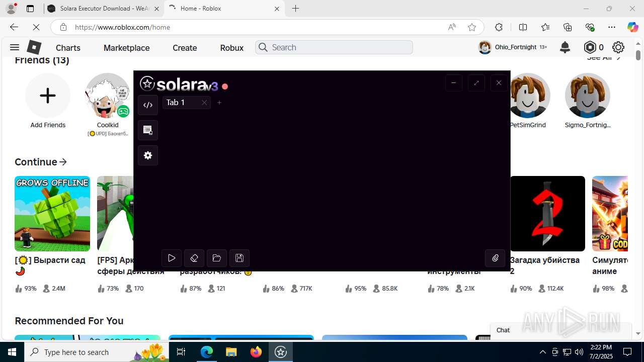644x362 pixels.
Task: Add this page to favorites star
Action: tap(471, 27)
